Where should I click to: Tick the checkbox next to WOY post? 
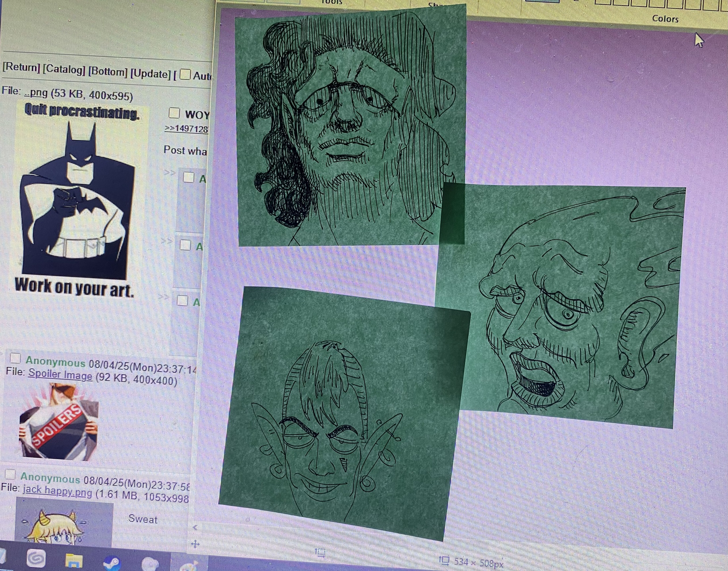tap(174, 113)
